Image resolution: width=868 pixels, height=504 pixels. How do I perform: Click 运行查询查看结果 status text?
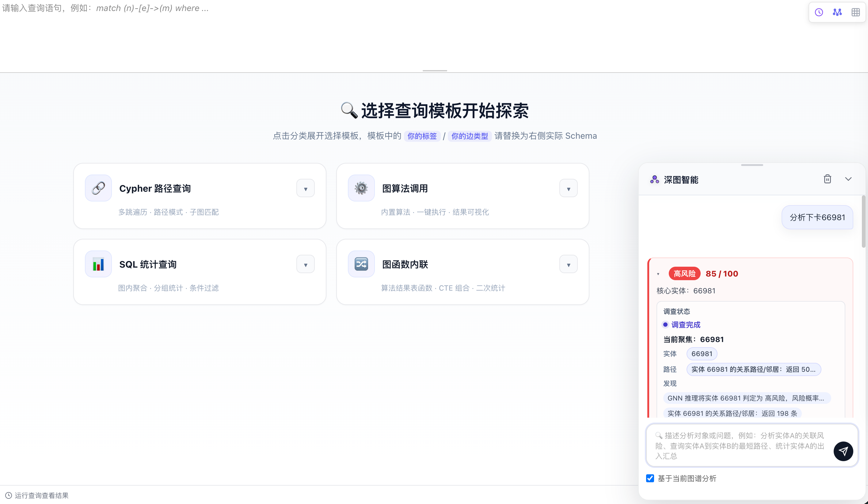tap(41, 495)
